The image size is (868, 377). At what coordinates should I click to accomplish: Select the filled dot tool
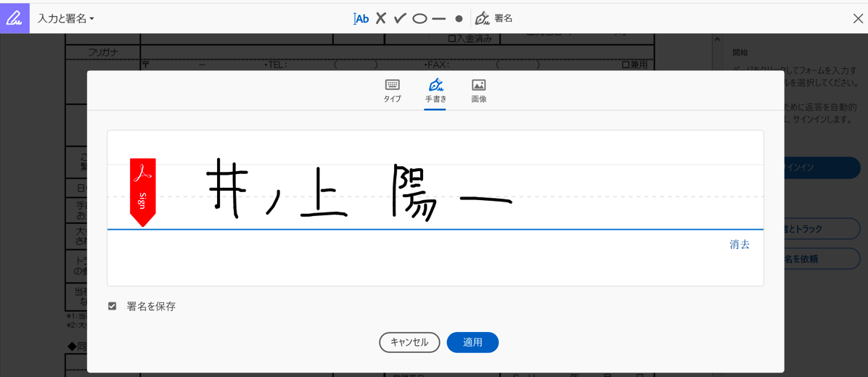[x=459, y=18]
